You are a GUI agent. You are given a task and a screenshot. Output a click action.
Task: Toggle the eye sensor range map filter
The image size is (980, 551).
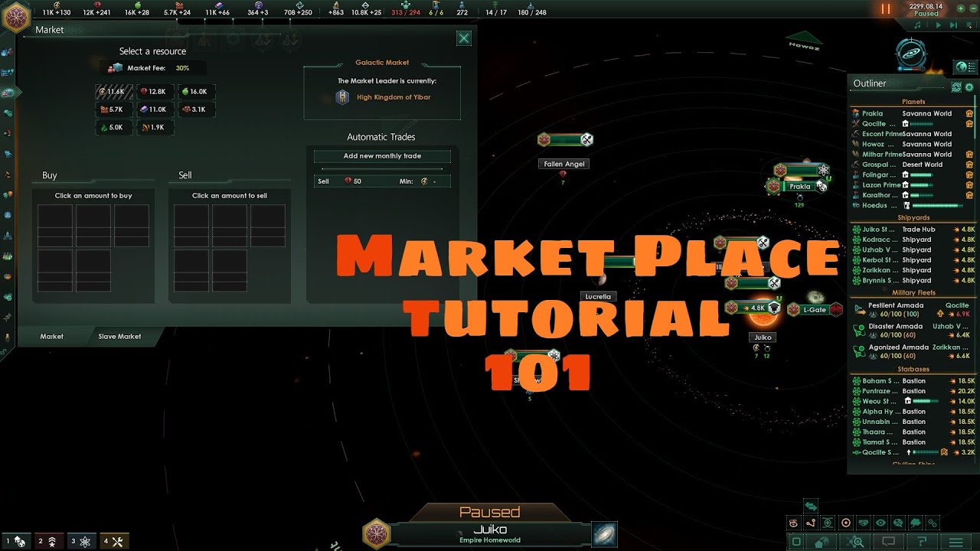(880, 523)
